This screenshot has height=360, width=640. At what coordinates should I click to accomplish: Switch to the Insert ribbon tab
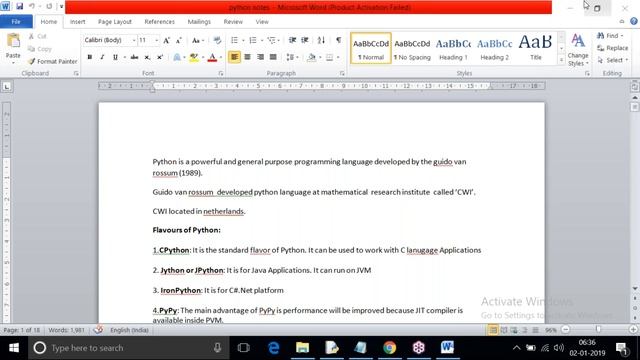click(78, 22)
